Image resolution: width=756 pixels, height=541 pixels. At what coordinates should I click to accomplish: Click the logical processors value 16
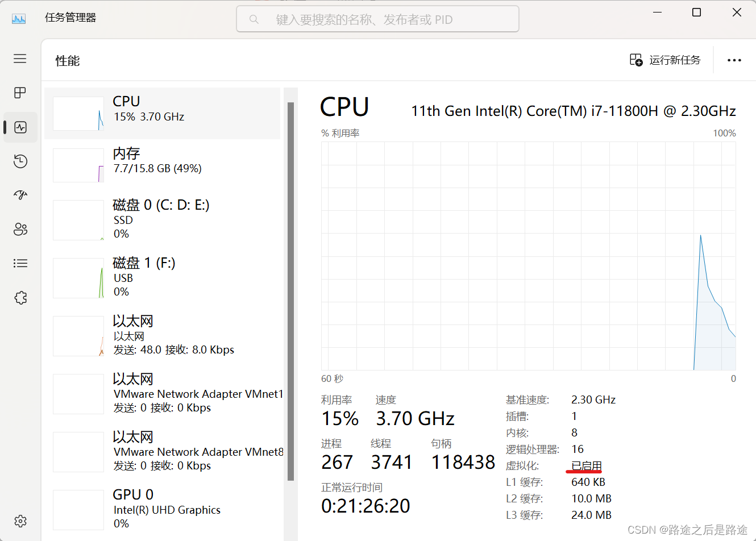click(x=578, y=449)
